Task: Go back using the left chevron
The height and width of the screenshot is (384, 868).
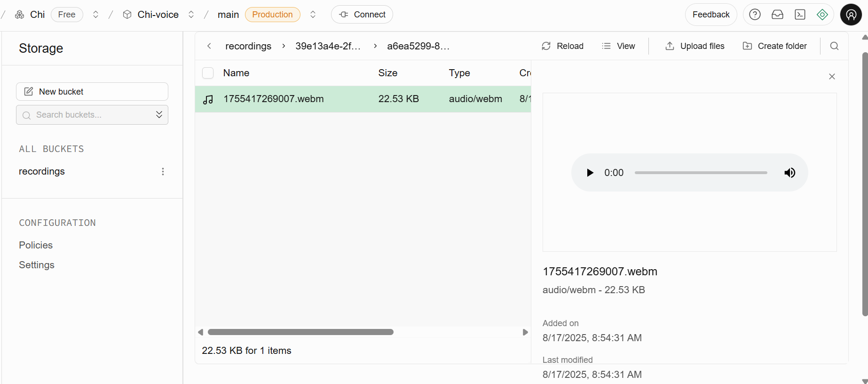Action: (209, 46)
